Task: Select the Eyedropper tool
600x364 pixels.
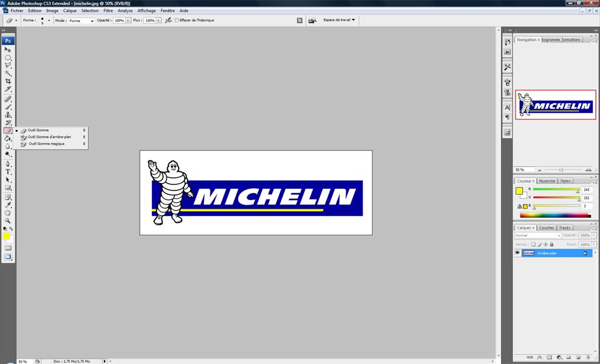Action: (x=8, y=205)
